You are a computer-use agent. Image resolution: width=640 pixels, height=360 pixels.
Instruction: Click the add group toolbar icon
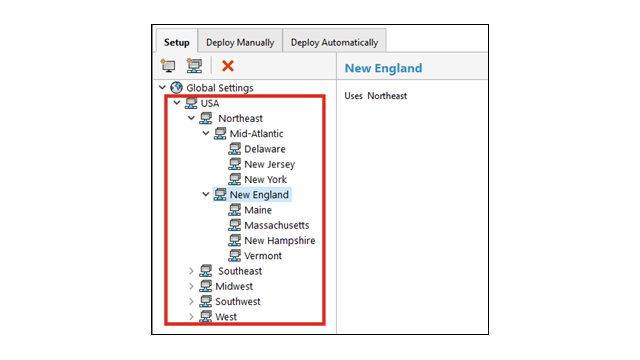click(x=194, y=66)
